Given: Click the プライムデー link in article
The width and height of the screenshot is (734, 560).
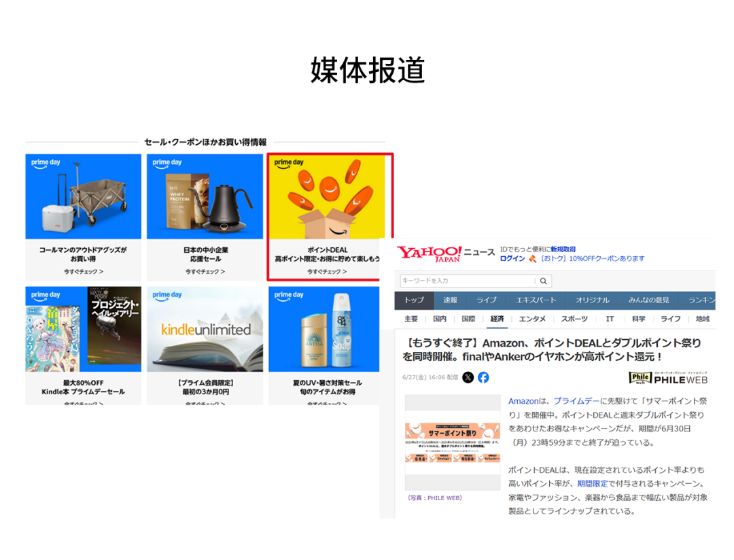Looking at the screenshot, I should click(577, 401).
